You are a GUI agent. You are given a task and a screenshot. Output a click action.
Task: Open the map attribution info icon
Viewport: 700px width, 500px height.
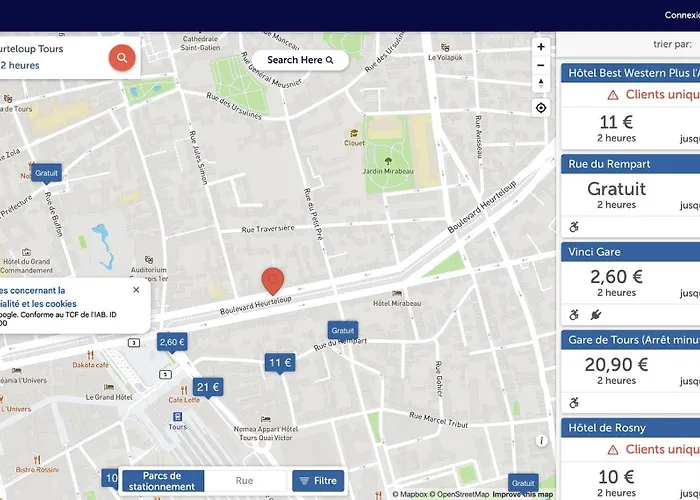point(541,440)
